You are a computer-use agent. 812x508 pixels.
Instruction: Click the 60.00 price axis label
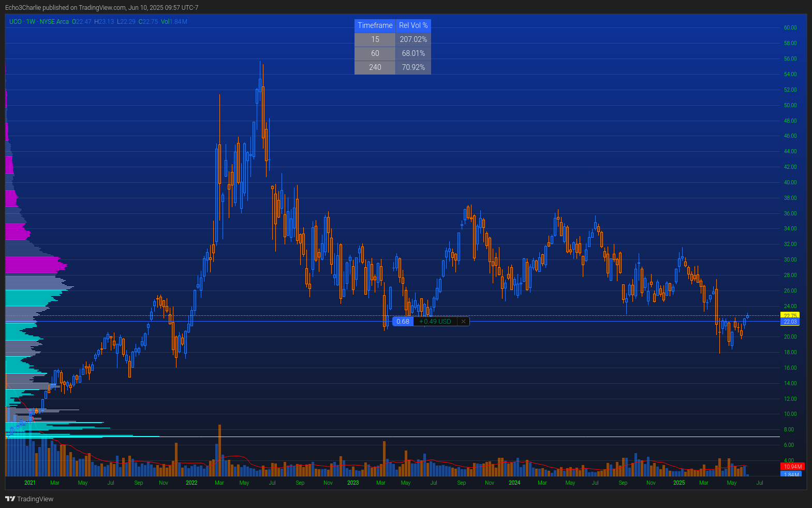click(x=790, y=28)
